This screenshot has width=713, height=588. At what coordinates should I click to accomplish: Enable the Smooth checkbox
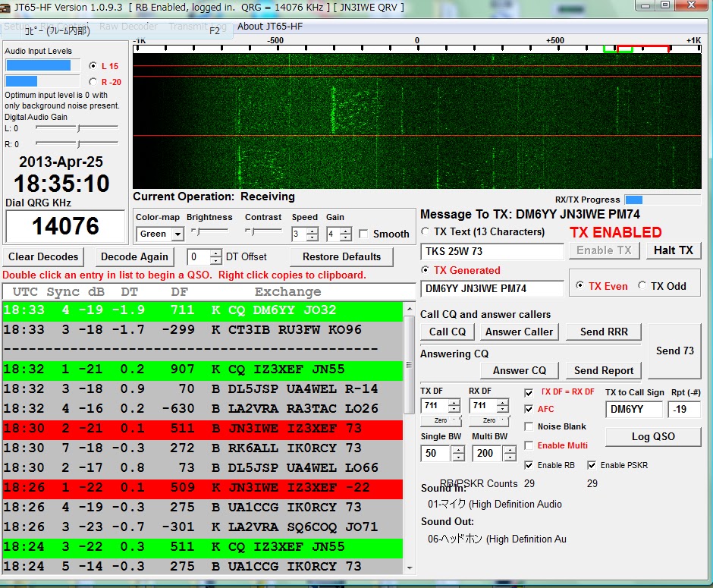[x=363, y=234]
